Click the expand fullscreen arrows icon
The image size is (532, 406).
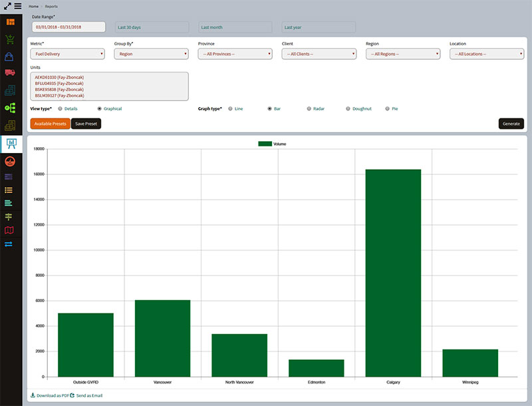click(7, 6)
